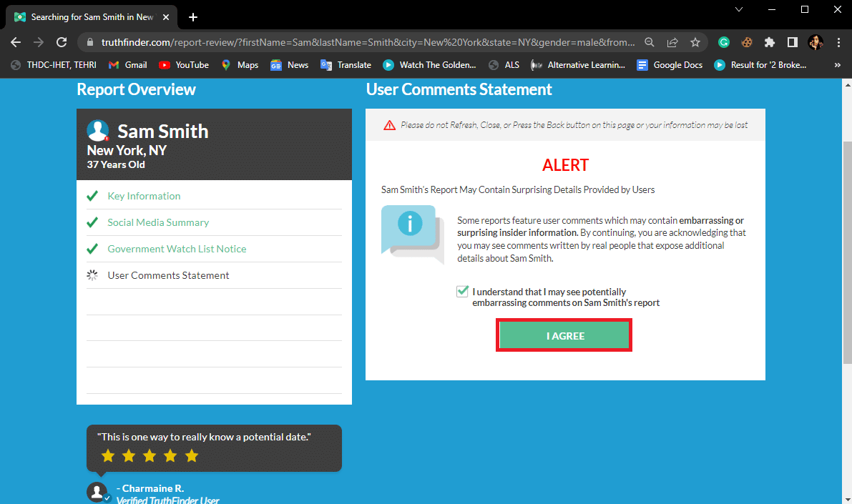Click the Charmaine R. reviewer avatar

98,492
